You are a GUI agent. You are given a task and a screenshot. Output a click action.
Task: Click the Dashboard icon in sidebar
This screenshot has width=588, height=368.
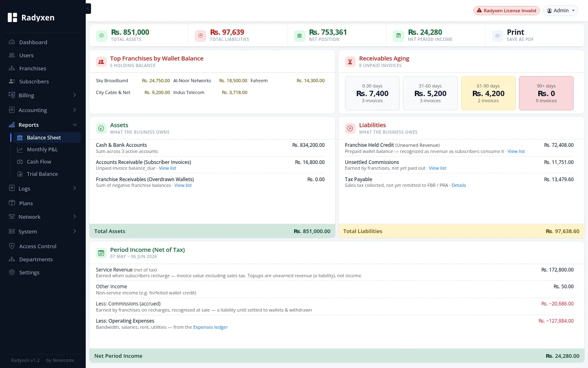point(12,42)
